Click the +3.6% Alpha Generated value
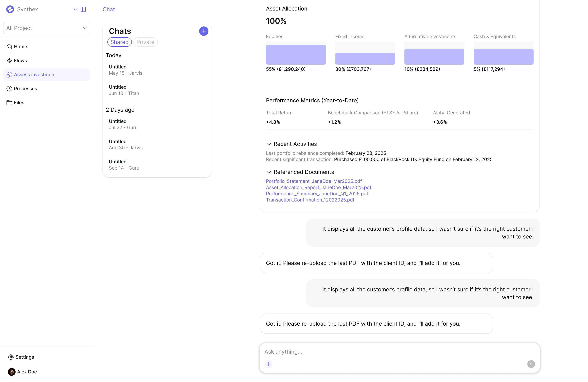Viewport: 588px width, 382px height. [x=440, y=122]
